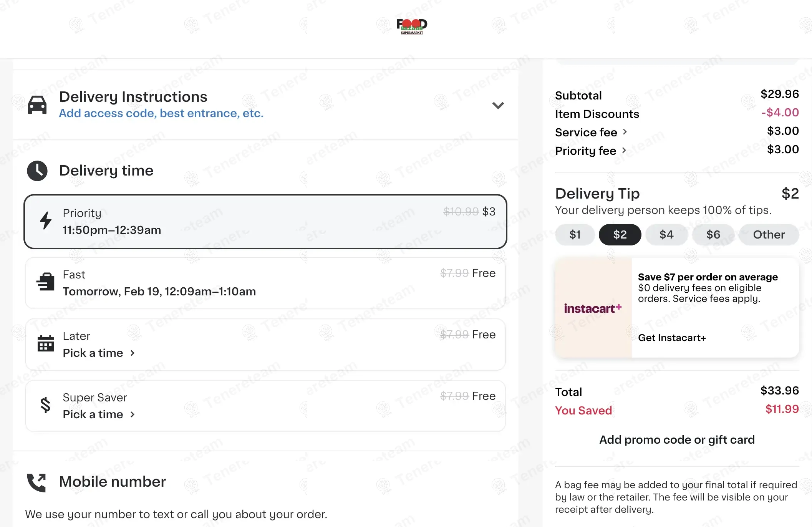Select the $1 delivery tip
The height and width of the screenshot is (527, 812).
click(575, 235)
